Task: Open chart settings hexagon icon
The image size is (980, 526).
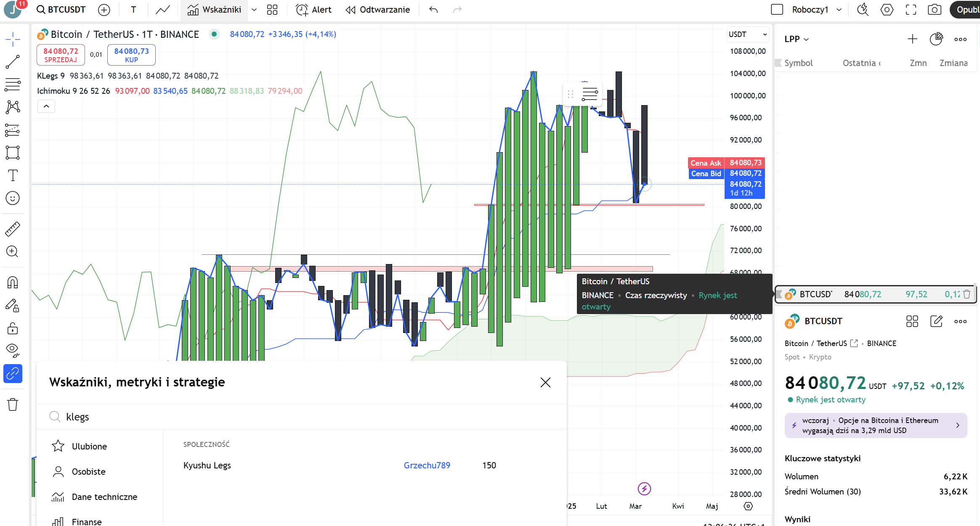Action: coord(887,10)
